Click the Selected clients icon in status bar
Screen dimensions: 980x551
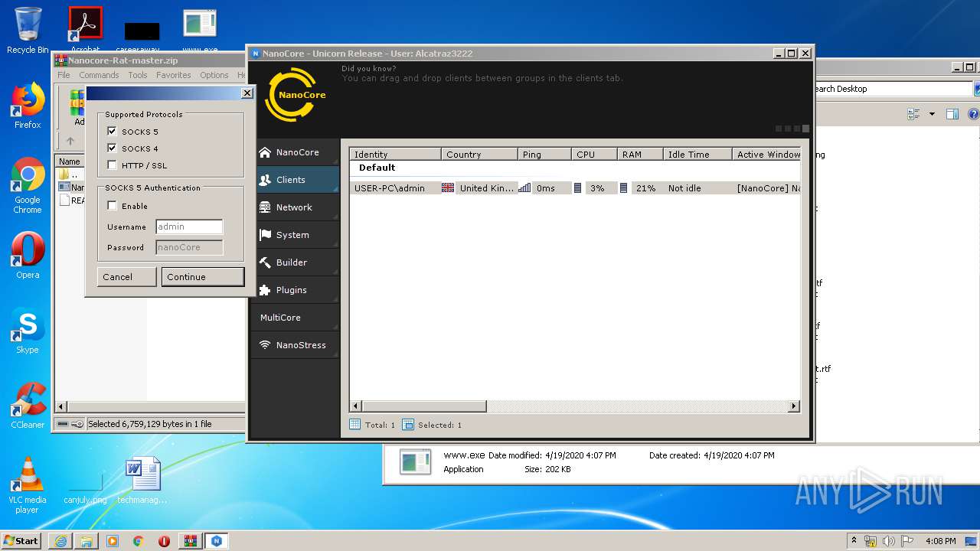point(408,425)
